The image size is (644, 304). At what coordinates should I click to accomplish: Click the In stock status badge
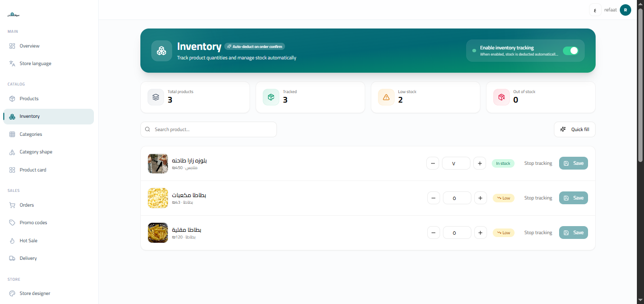click(x=503, y=163)
